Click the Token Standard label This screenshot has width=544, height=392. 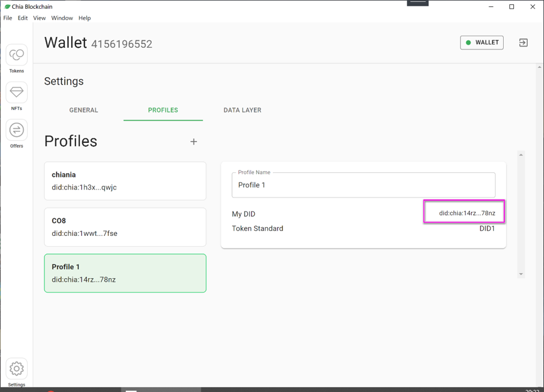point(257,228)
